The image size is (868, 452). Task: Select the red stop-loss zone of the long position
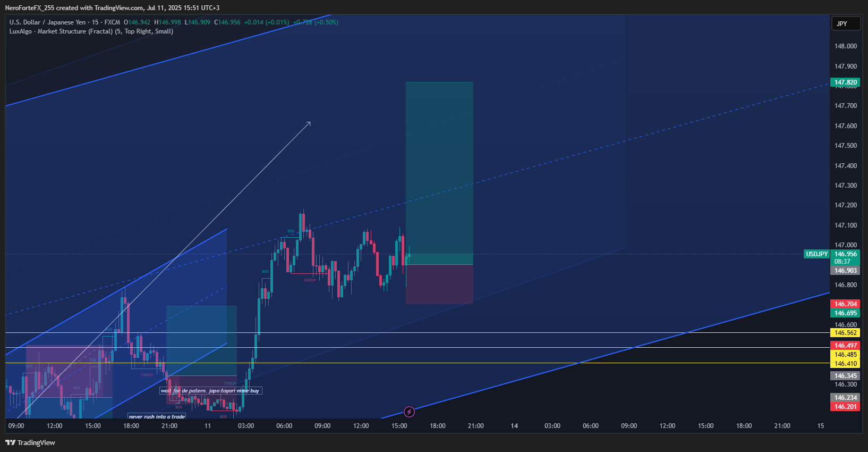pyautogui.click(x=439, y=284)
